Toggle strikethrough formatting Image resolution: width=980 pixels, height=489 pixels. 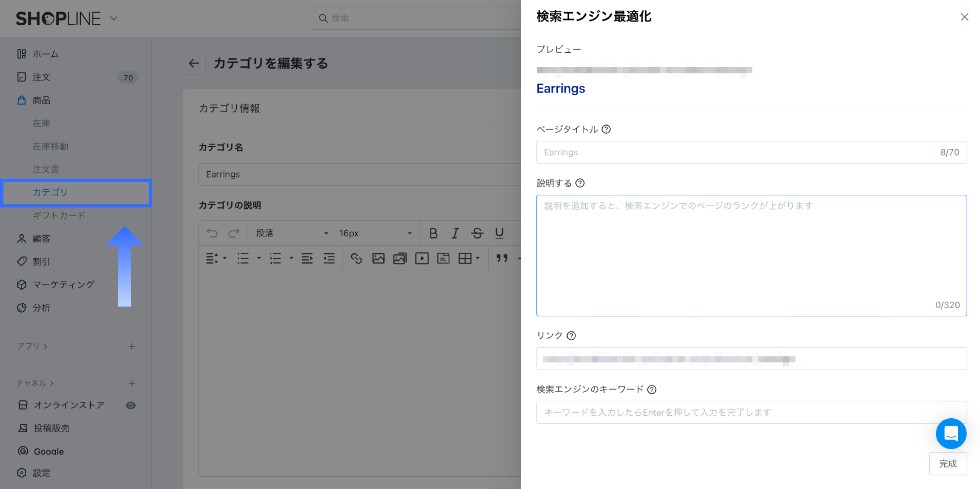click(x=477, y=233)
